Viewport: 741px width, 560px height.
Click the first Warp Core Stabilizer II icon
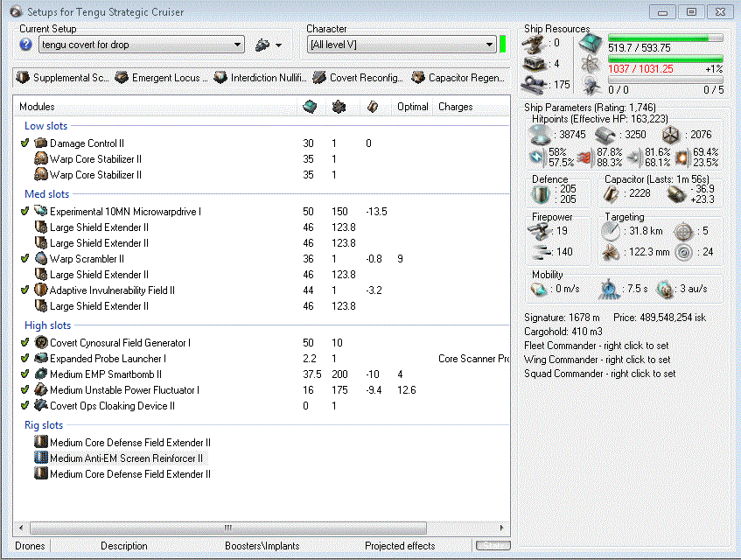pyautogui.click(x=41, y=158)
